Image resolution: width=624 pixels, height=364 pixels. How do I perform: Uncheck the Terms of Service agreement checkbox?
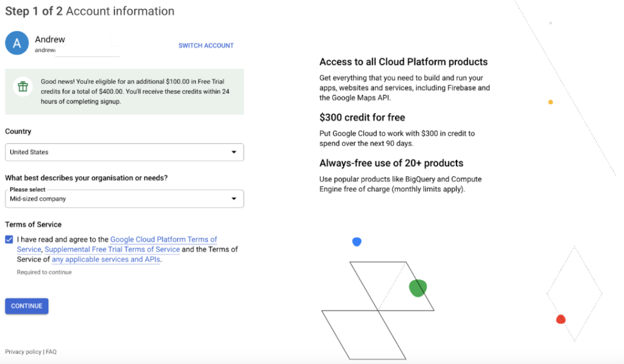tap(9, 240)
